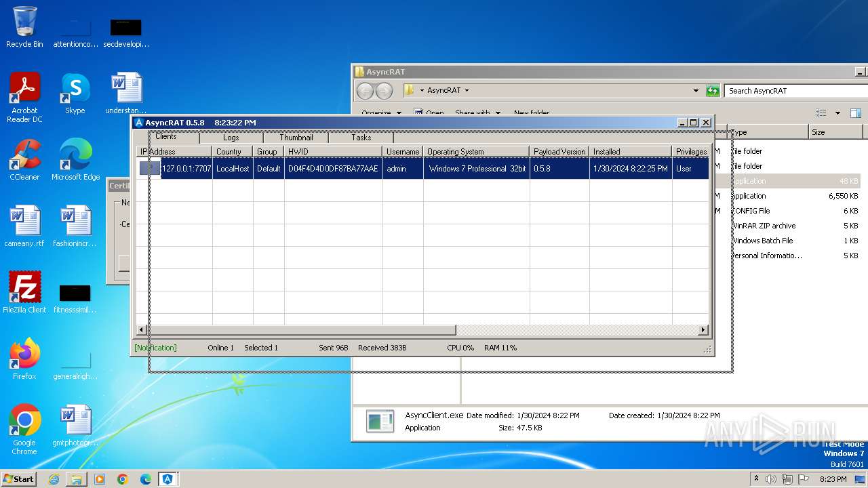Click the 6,550 KB Application row in Explorer
Screen dimensions: 868x488
797,196
